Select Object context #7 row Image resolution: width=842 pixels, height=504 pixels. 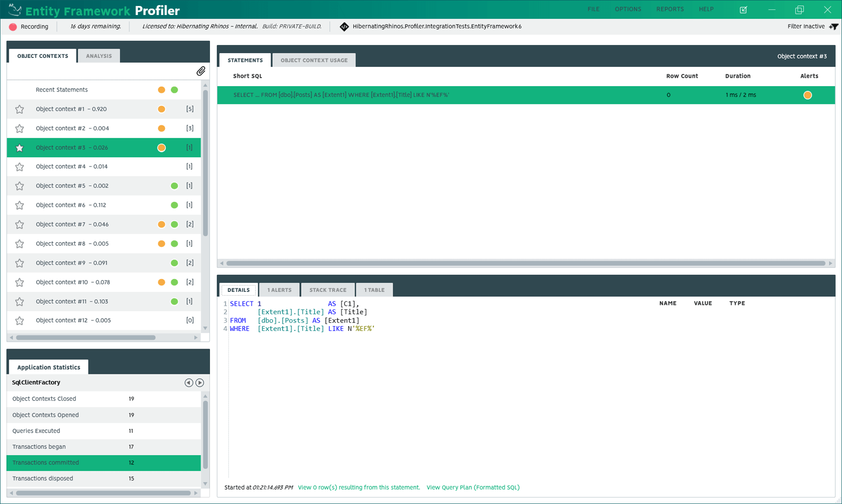coord(104,224)
